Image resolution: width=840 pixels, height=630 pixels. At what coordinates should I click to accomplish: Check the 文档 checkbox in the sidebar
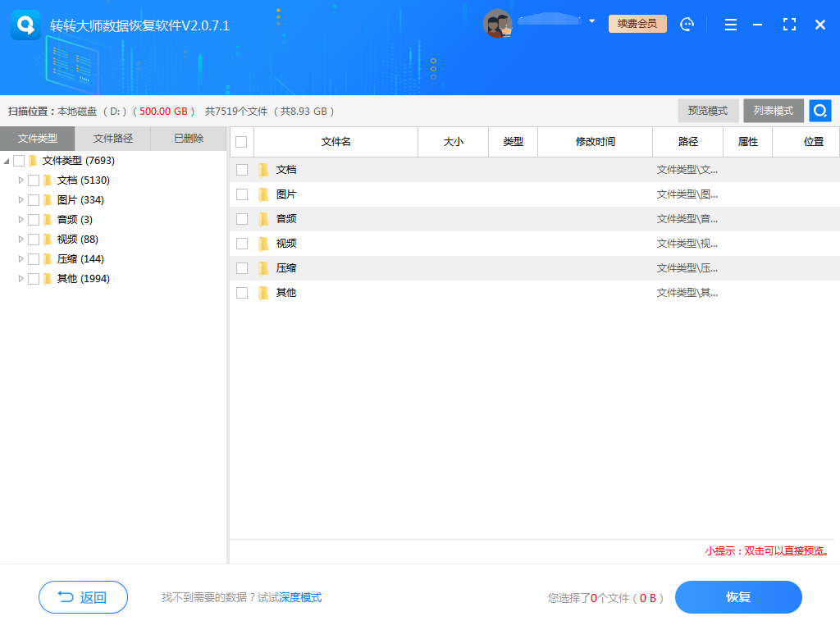pos(34,180)
